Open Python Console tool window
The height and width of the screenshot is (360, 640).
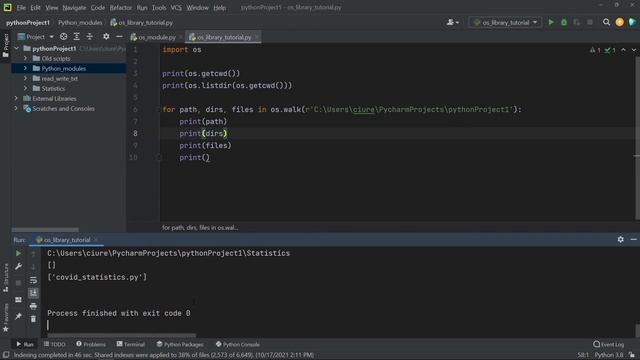[238, 344]
